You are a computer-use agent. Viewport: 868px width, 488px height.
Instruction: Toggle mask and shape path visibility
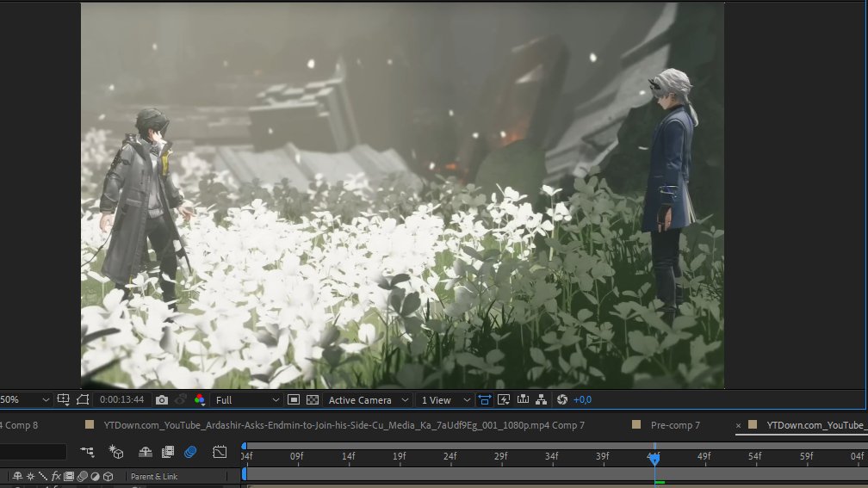click(83, 399)
